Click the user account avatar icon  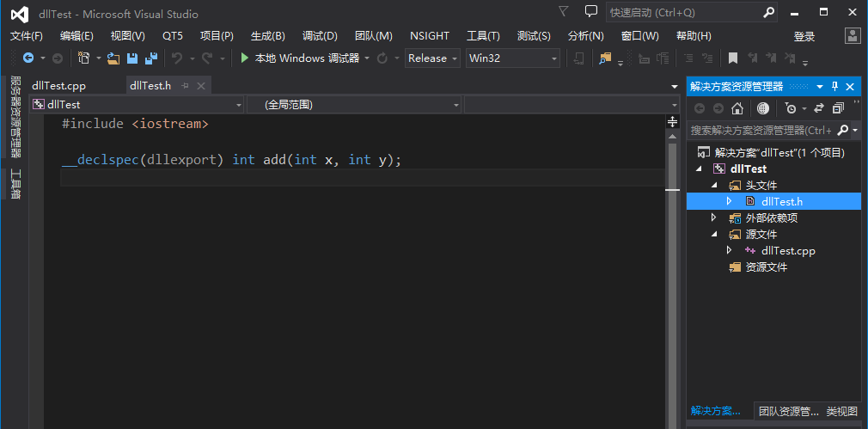(x=852, y=36)
